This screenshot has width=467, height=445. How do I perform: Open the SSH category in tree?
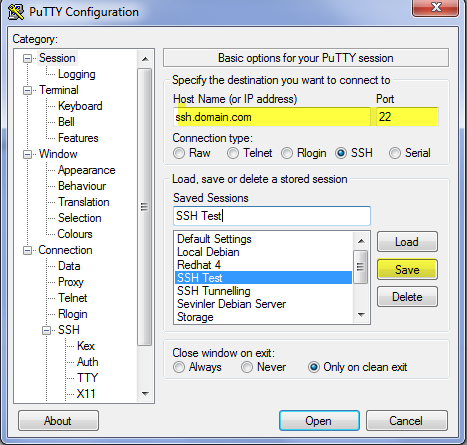pos(69,330)
